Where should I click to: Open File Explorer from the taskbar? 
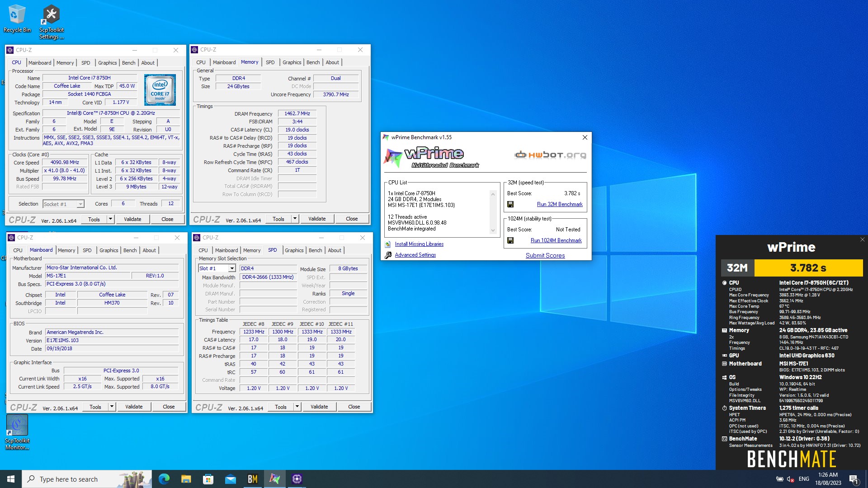click(x=186, y=479)
